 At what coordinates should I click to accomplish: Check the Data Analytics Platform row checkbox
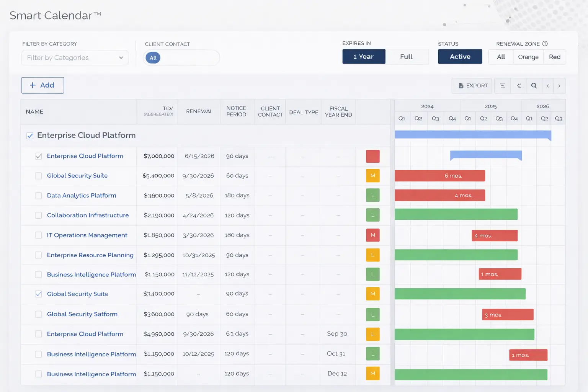pyautogui.click(x=38, y=196)
